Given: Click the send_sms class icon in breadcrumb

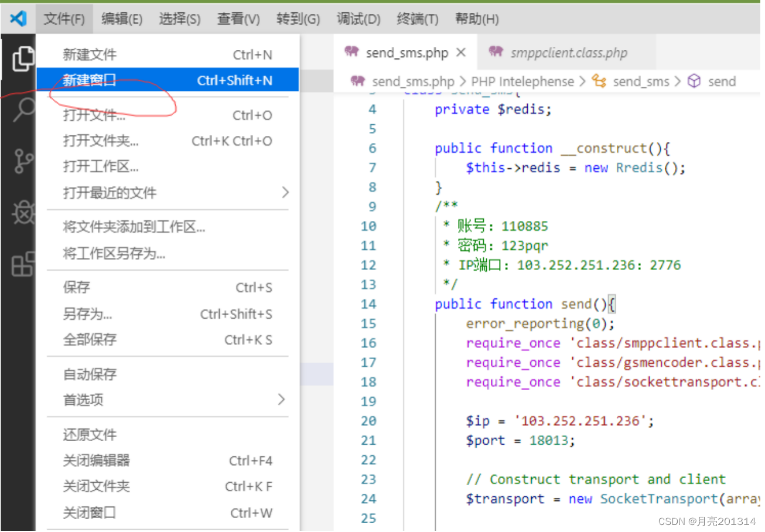Looking at the screenshot, I should point(599,81).
